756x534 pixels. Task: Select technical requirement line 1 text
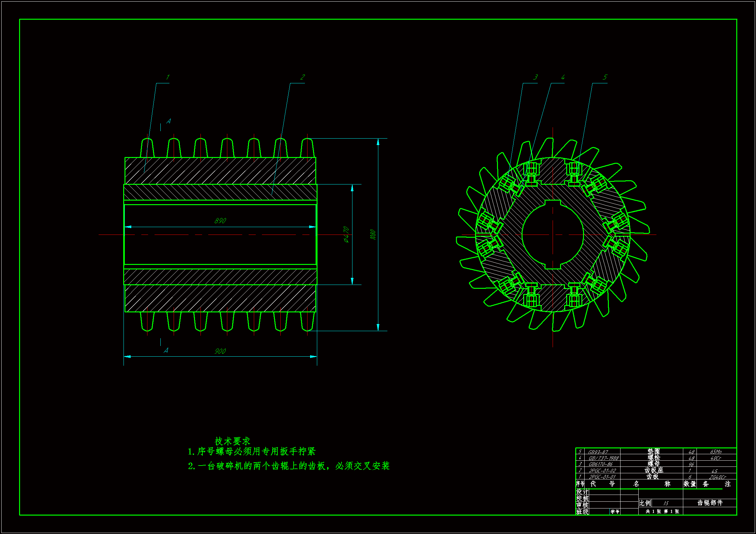pos(252,451)
